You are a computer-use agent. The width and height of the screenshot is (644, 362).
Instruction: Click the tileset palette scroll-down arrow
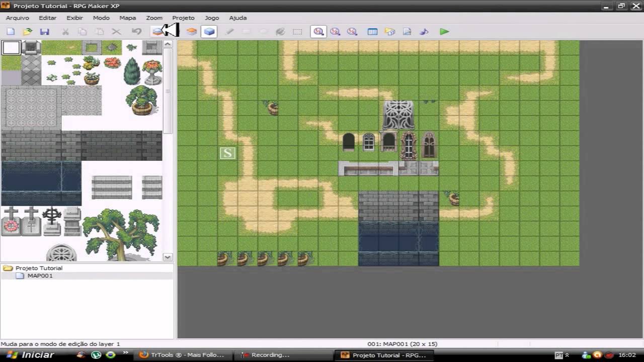[x=168, y=257]
